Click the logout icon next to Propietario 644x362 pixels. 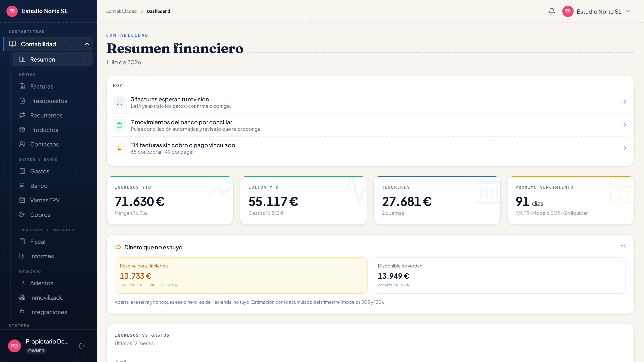[82, 346]
